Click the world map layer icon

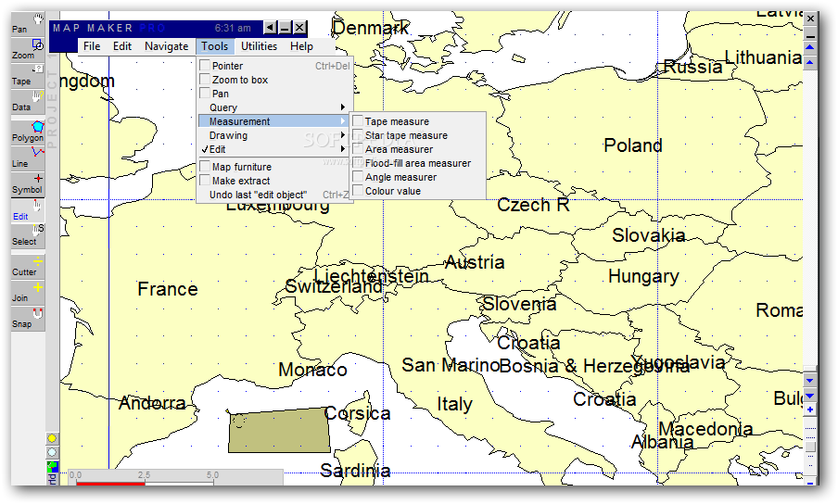52,467
